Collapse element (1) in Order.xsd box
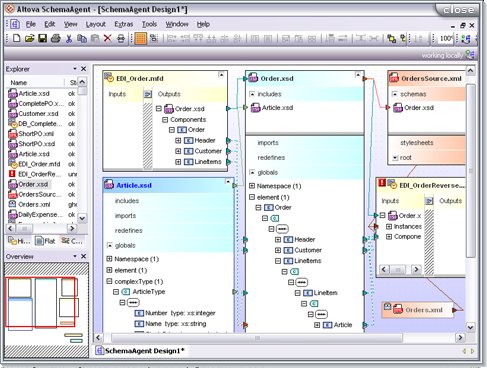Image resolution: width=487 pixels, height=368 pixels. 252,197
